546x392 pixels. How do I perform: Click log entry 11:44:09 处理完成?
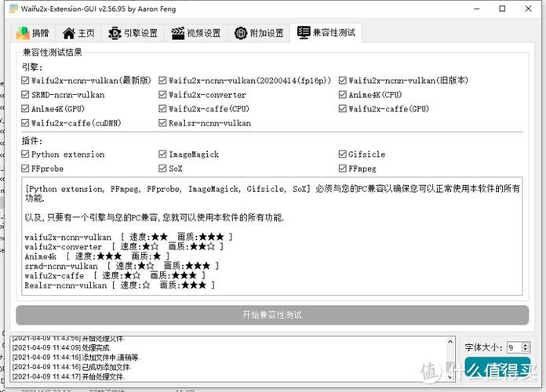click(x=61, y=348)
